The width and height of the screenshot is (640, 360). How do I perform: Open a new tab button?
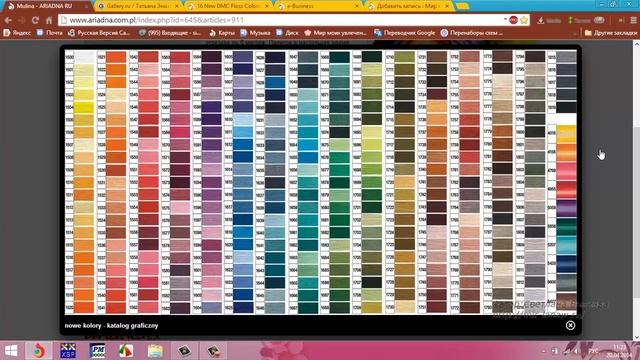point(462,6)
